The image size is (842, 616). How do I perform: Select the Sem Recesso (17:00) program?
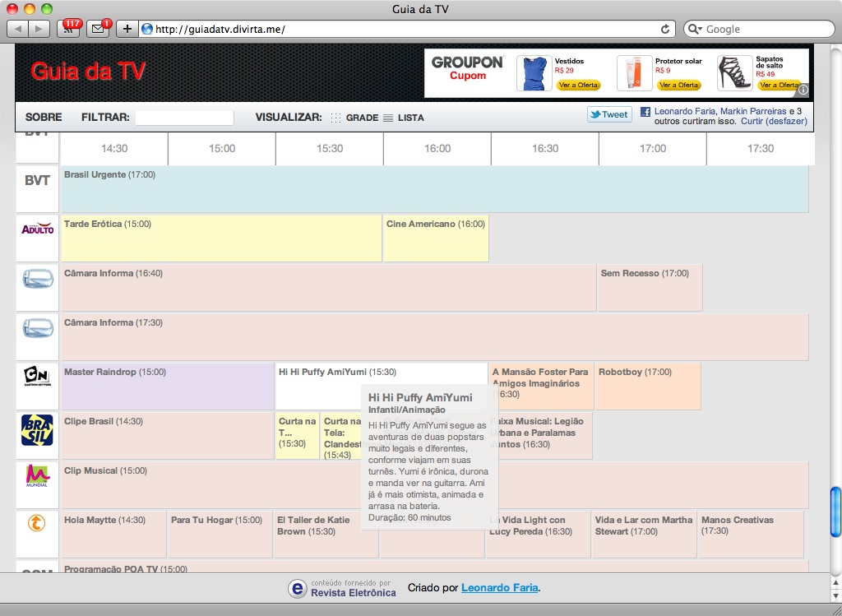pos(650,288)
